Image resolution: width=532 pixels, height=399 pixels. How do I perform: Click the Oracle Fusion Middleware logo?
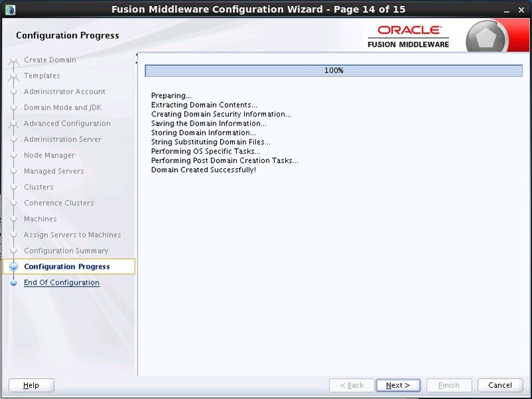[408, 37]
